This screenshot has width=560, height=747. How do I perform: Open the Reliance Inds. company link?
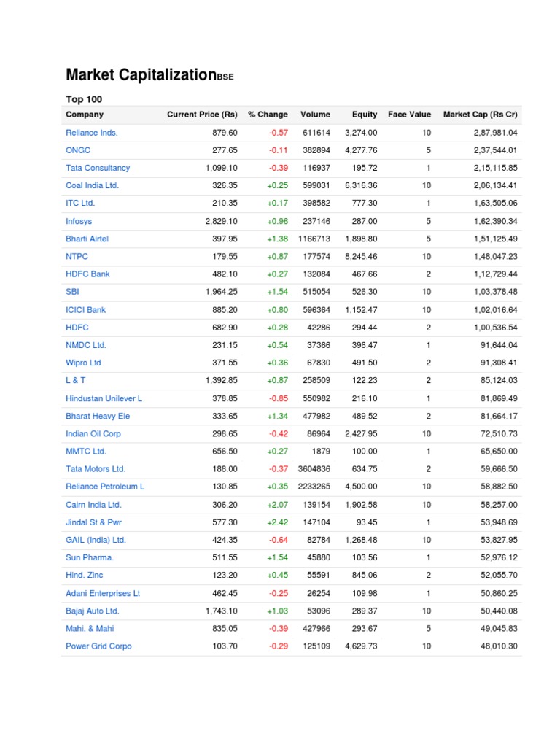click(x=91, y=133)
